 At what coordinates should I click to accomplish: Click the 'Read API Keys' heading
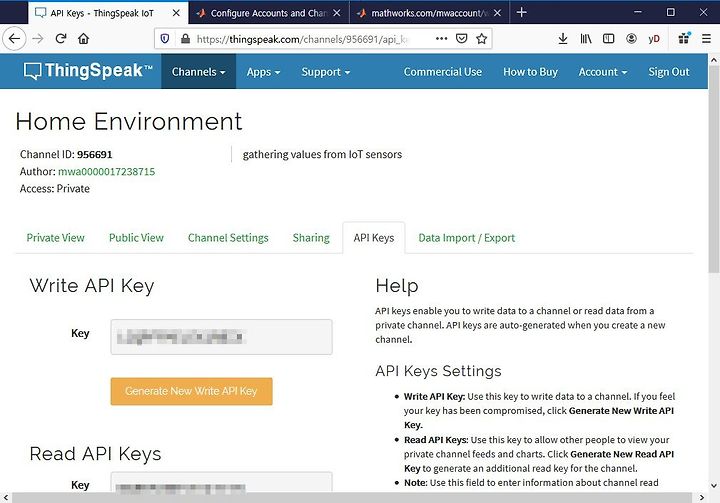pyautogui.click(x=95, y=454)
